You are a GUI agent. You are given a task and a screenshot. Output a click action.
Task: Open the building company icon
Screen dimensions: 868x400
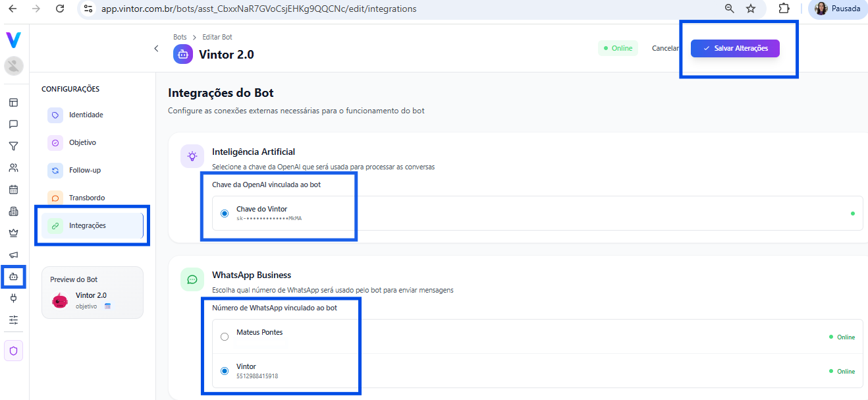(x=14, y=211)
